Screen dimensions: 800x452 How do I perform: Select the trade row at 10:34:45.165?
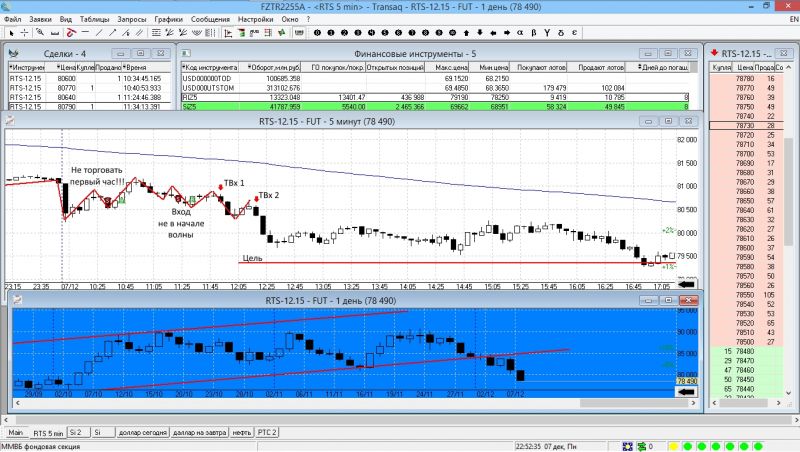(89, 79)
